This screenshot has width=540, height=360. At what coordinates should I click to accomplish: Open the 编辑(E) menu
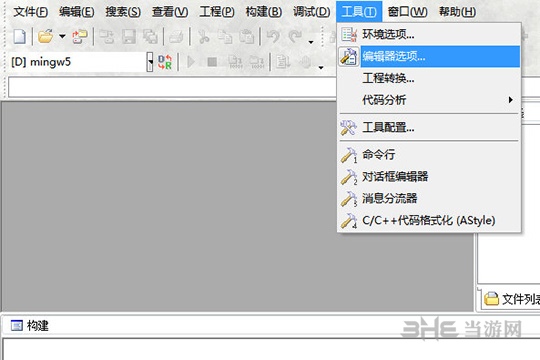coord(76,12)
